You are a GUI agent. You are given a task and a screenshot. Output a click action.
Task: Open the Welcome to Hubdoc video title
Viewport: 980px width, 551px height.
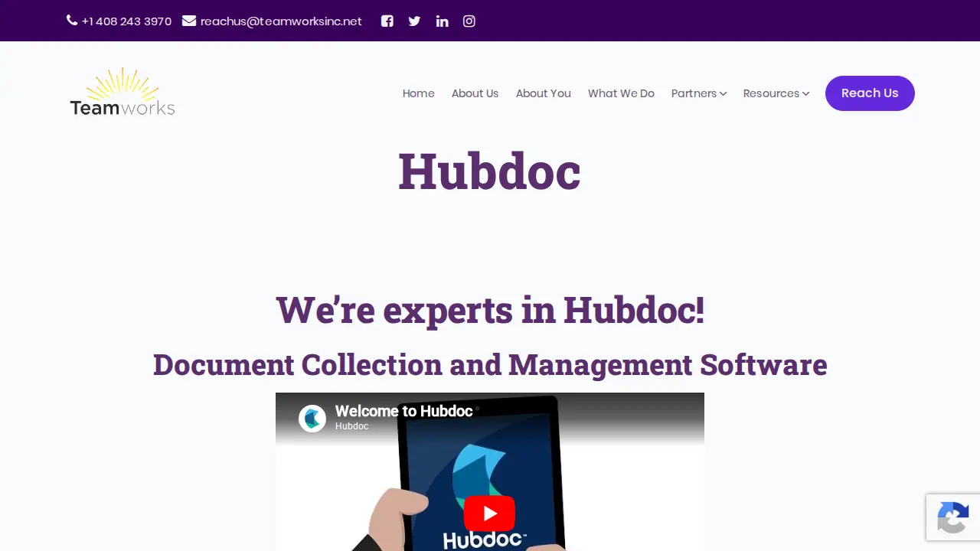[x=403, y=411]
